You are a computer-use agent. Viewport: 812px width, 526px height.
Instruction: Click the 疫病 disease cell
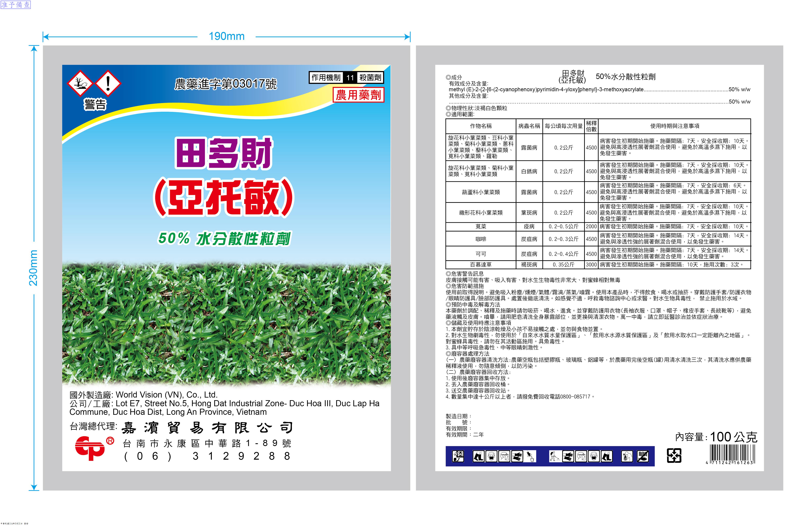pyautogui.click(x=529, y=227)
